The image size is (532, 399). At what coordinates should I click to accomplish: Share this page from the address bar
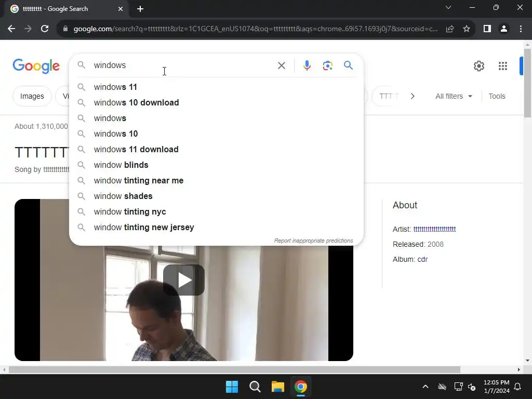[450, 29]
